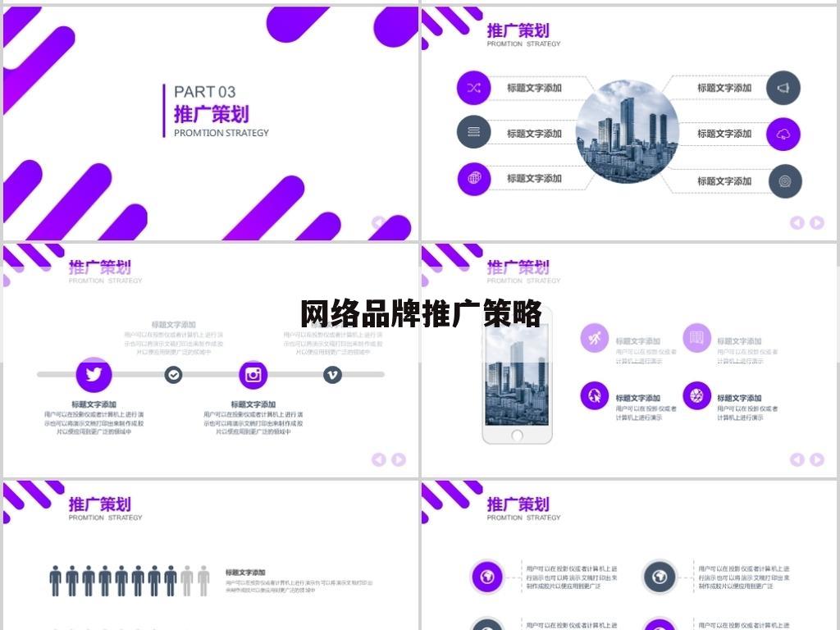Click the running person icon

click(595, 340)
